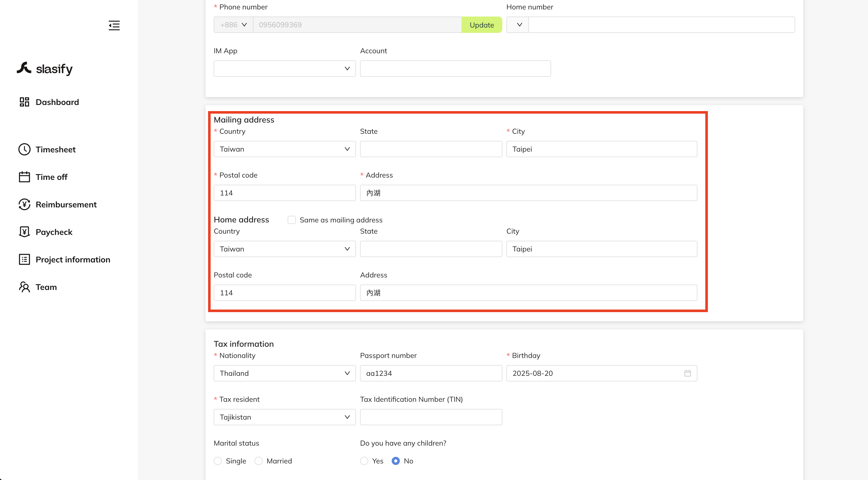Click the slasify logo
868x480 pixels.
tap(44, 69)
